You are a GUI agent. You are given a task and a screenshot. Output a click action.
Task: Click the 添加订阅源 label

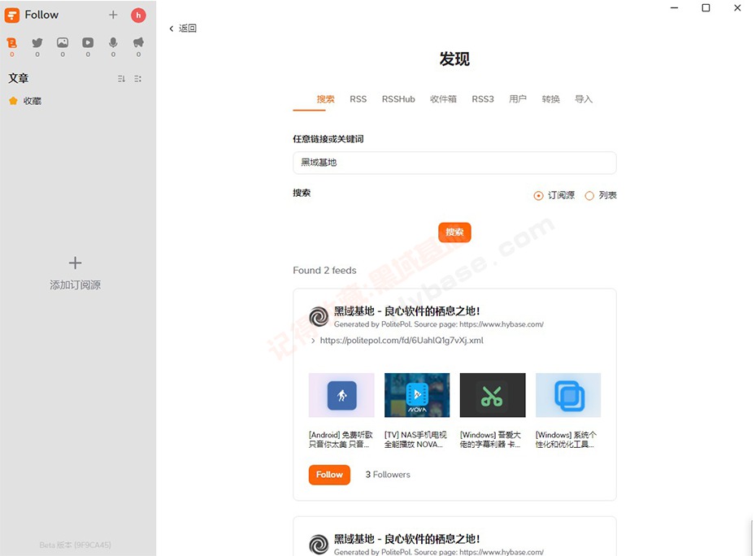click(76, 285)
